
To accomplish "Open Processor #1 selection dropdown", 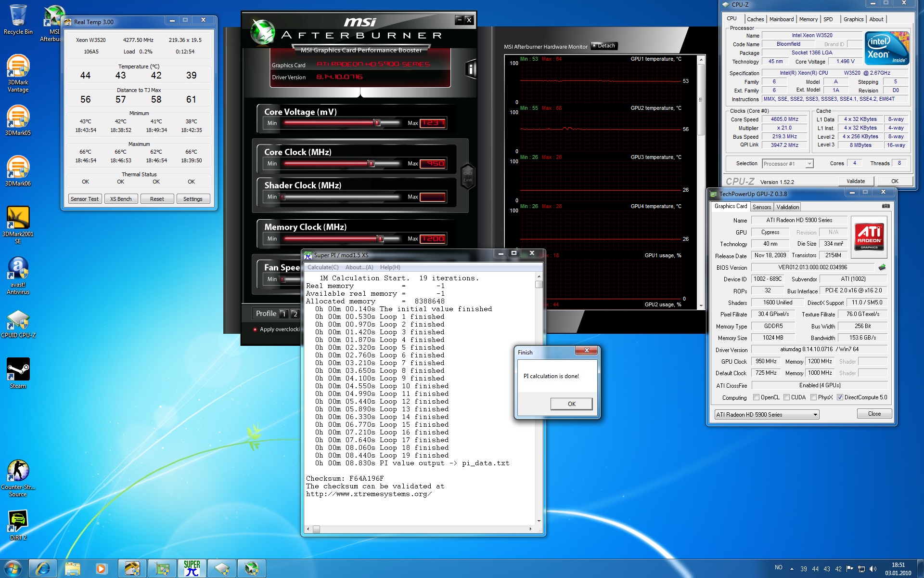I will pos(788,164).
